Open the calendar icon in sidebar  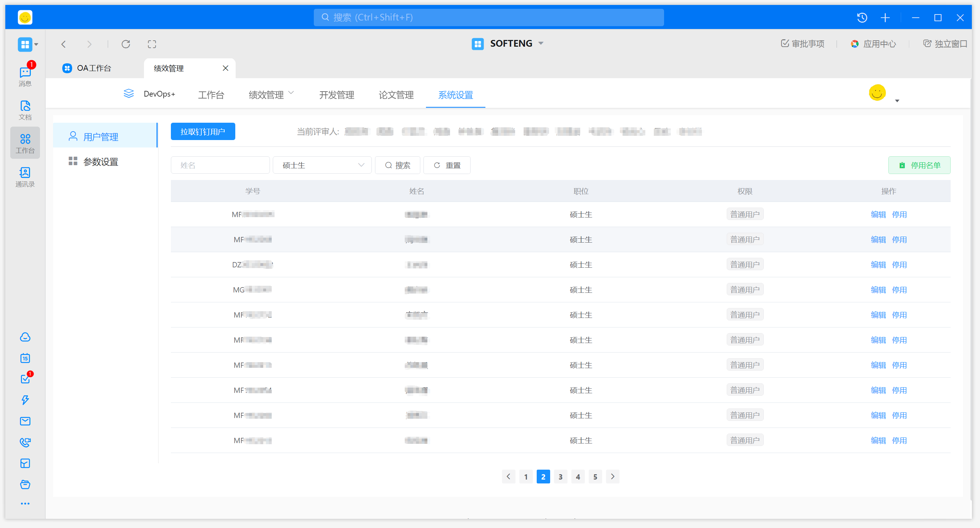[25, 358]
